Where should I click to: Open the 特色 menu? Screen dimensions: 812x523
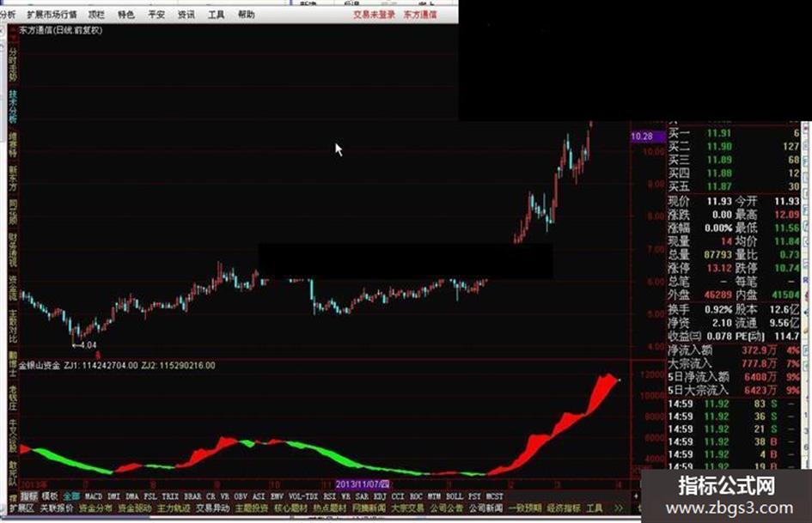point(125,15)
